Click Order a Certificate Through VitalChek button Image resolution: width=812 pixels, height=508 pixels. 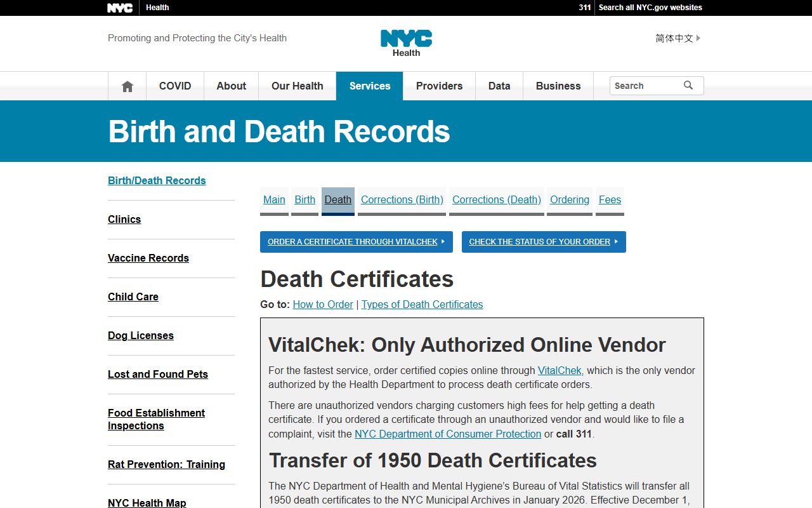pos(357,242)
